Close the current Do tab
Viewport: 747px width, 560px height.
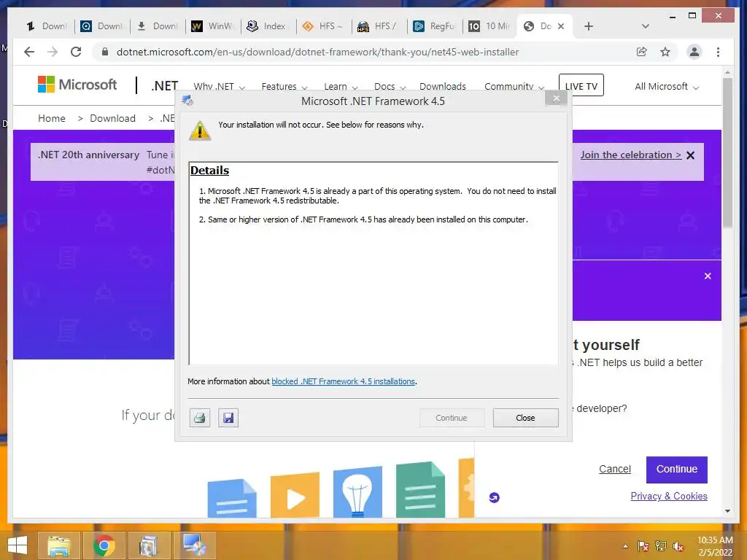coord(561,26)
